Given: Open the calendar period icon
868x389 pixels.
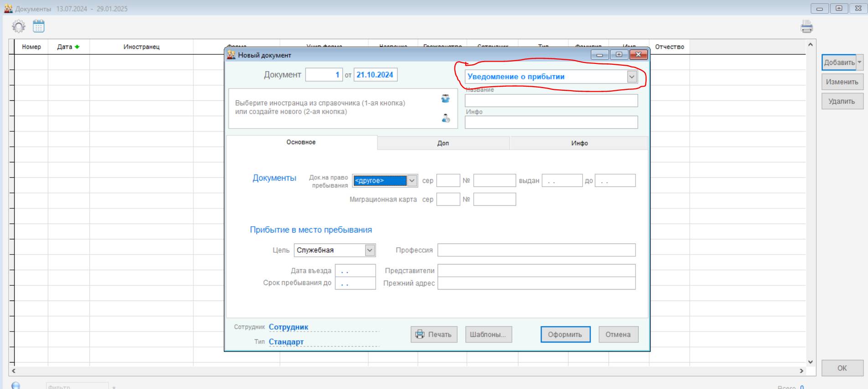Looking at the screenshot, I should click(39, 26).
